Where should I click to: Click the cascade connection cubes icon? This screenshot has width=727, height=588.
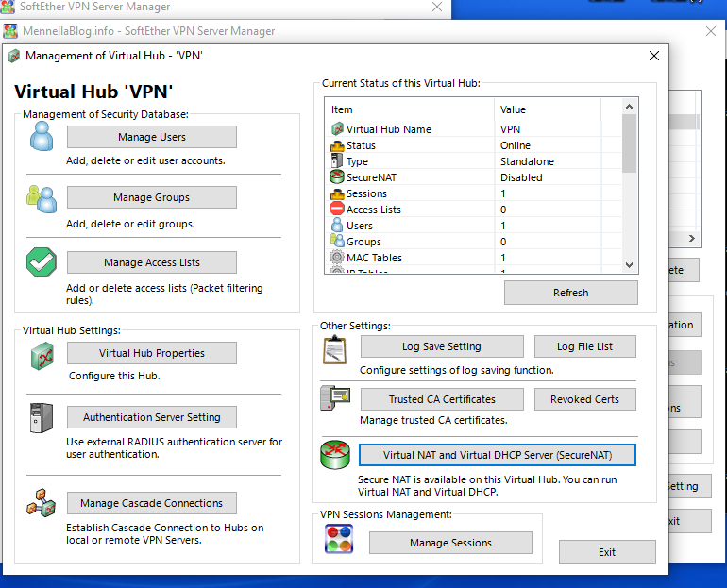42,503
